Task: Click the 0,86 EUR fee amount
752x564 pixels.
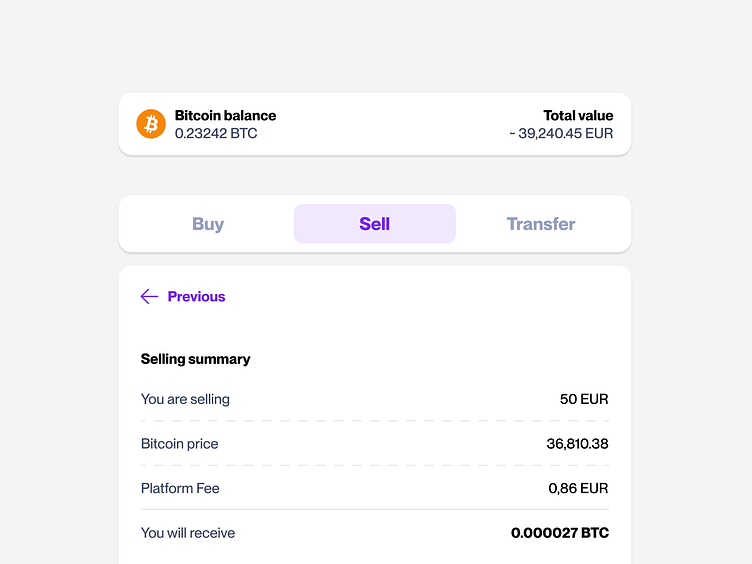Action: click(x=578, y=489)
